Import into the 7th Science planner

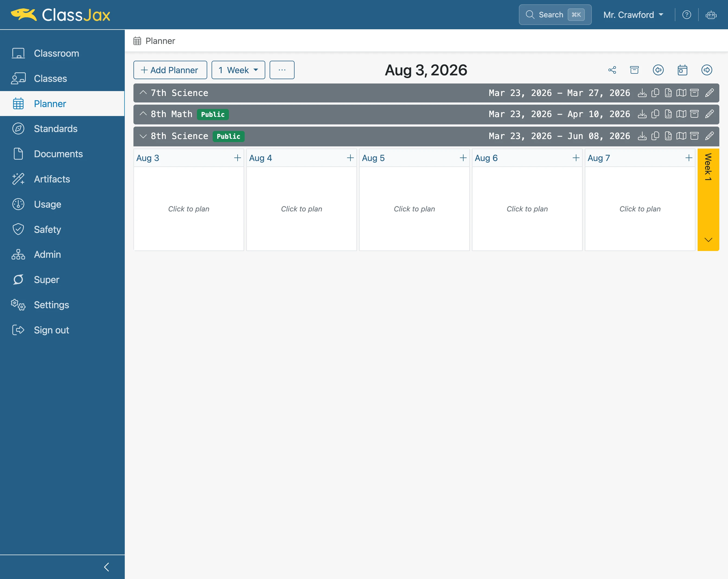642,93
